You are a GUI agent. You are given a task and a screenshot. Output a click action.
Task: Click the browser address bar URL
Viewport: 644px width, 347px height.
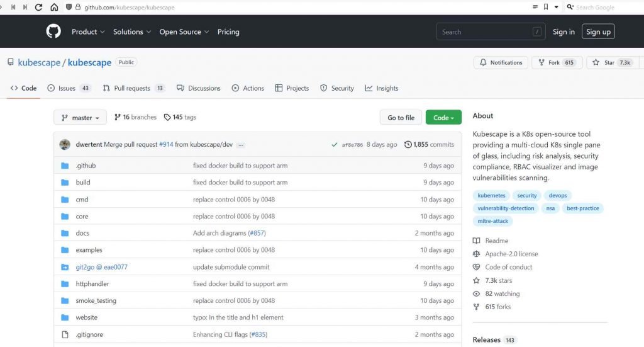[130, 7]
